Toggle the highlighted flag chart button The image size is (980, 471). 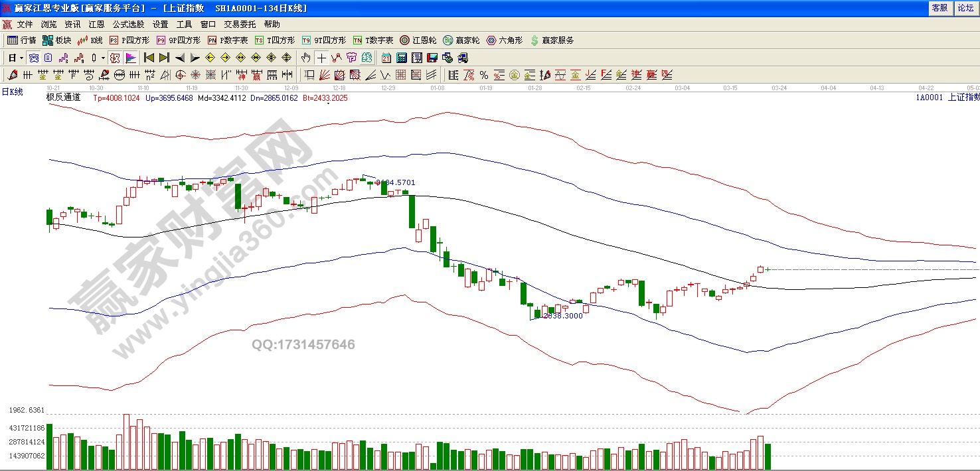click(x=131, y=58)
